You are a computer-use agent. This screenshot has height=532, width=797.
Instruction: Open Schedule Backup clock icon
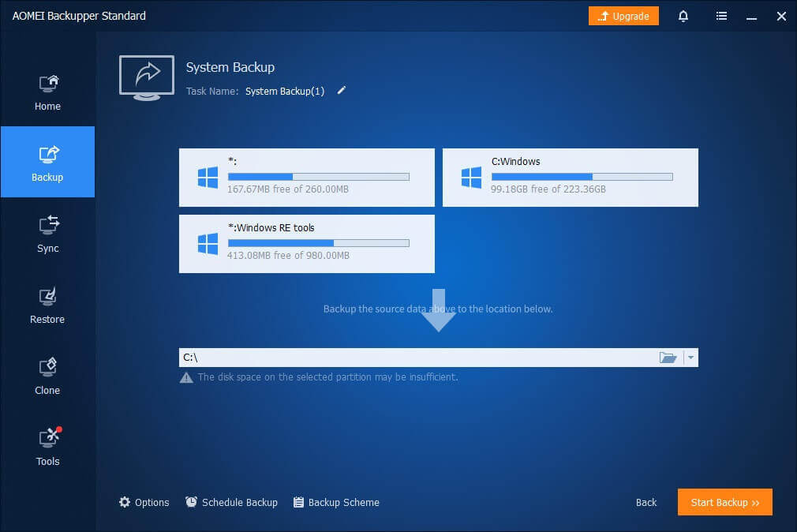pos(192,502)
